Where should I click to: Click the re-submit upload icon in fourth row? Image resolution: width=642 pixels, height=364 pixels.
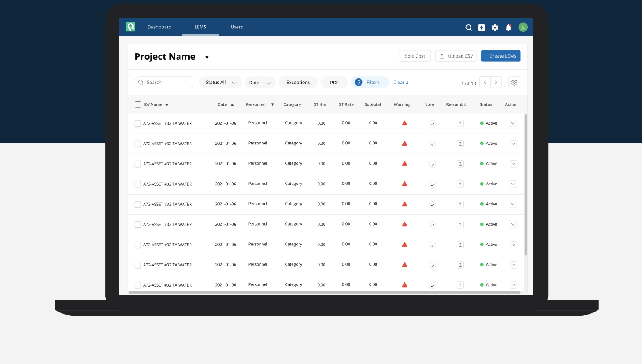coord(460,184)
